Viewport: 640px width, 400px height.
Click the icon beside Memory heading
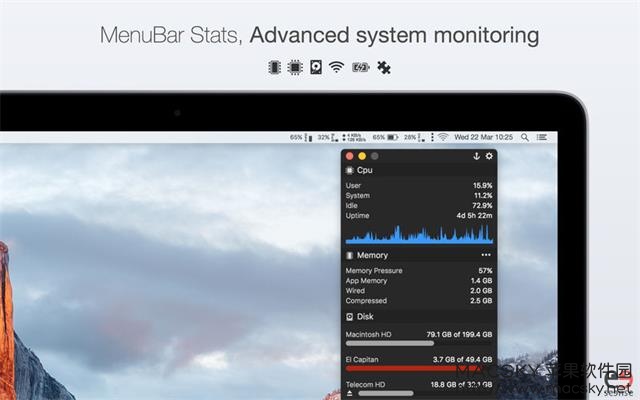350,255
